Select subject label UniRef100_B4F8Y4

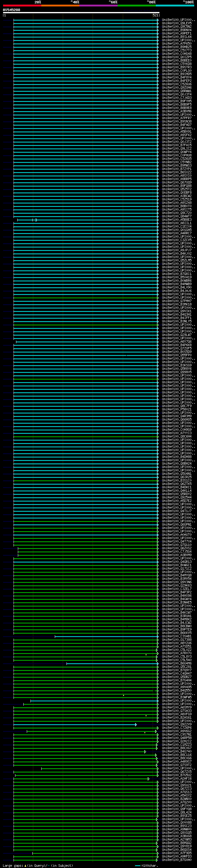click(x=176, y=78)
